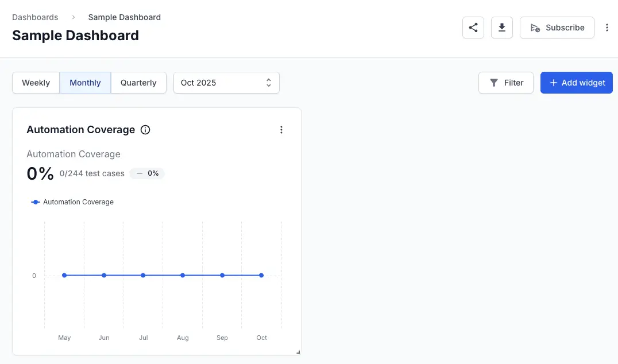
Task: Click the resize handle of the widget
Action: click(x=298, y=351)
